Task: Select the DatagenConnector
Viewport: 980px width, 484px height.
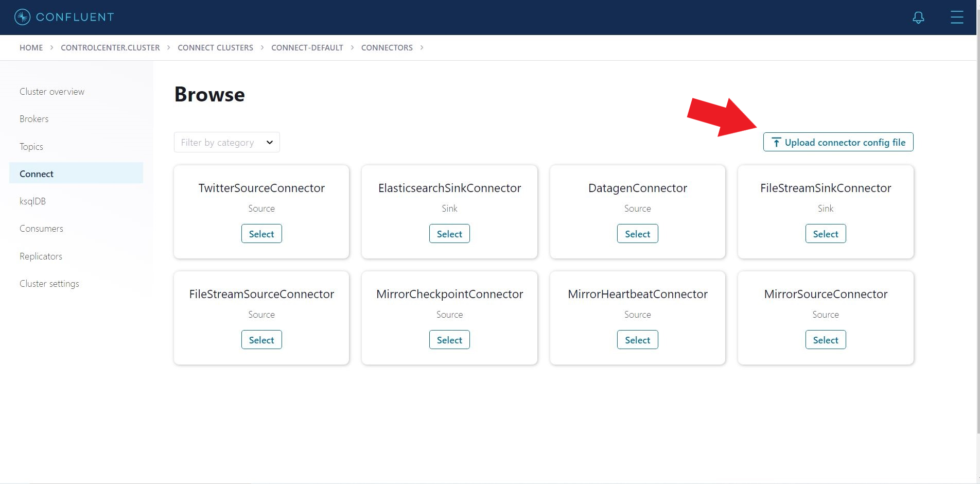Action: pyautogui.click(x=638, y=234)
